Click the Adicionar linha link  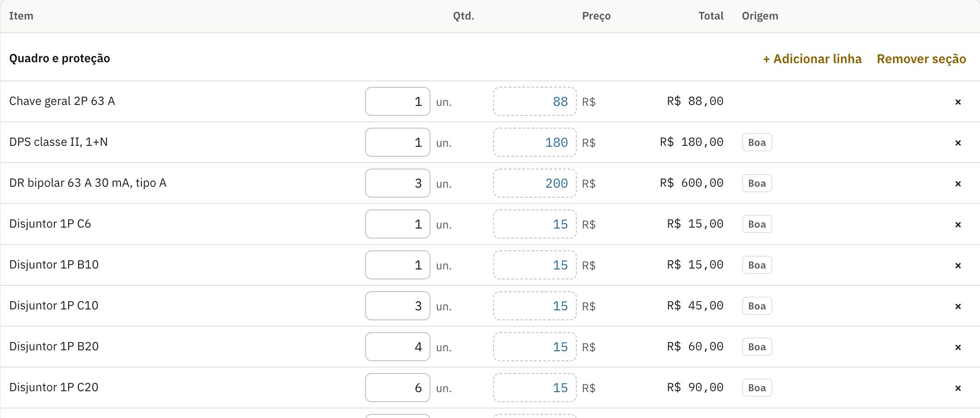tap(812, 59)
